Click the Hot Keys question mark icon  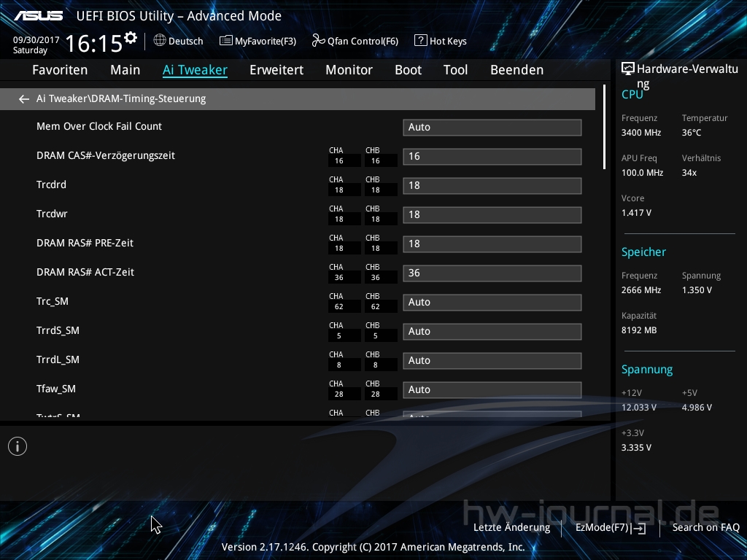pos(421,41)
